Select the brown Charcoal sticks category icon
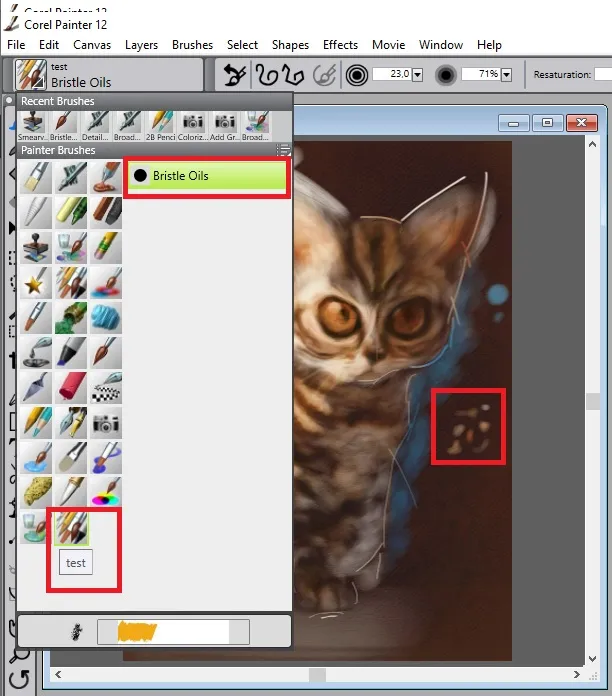The height and width of the screenshot is (696, 612). point(106,212)
